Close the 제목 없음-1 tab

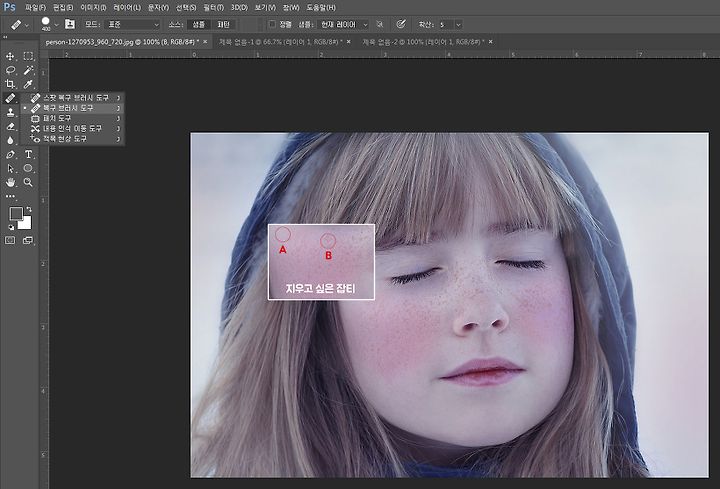349,42
